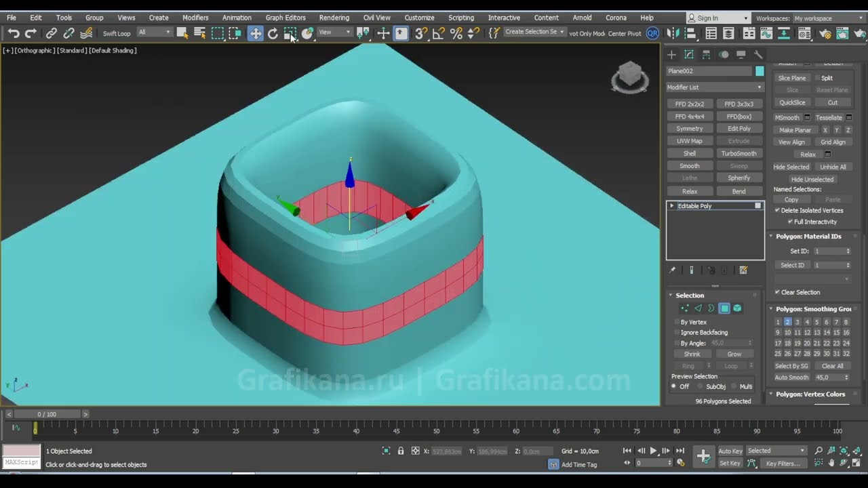Toggle Full Interactivity checkbox
This screenshot has height=488, width=868.
790,222
